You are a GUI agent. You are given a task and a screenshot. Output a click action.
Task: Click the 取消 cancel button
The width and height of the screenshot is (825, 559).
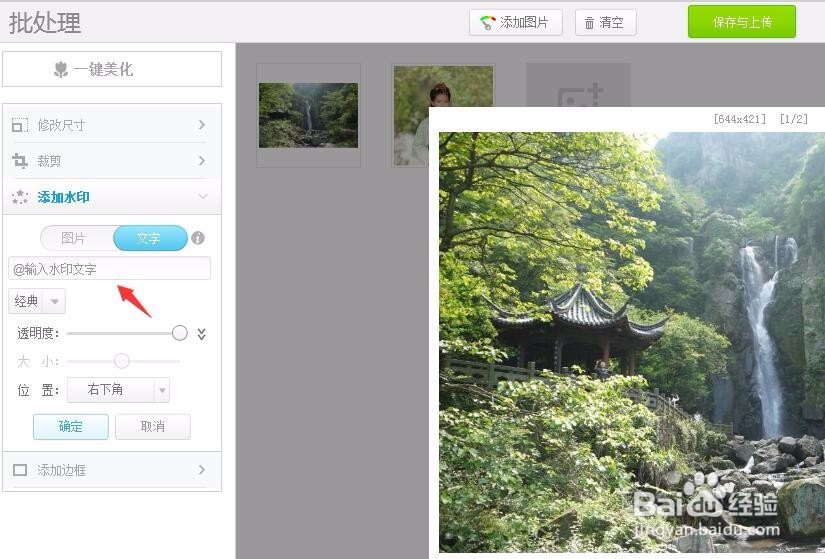153,426
